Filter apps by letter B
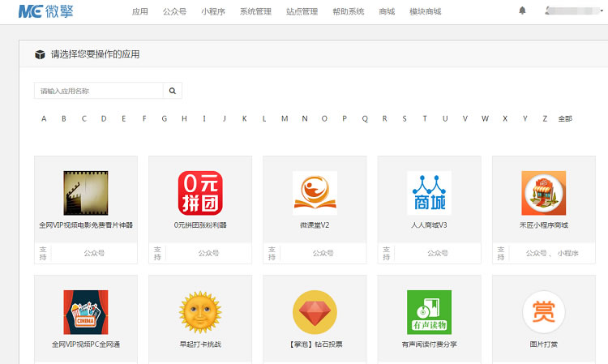 coord(63,118)
